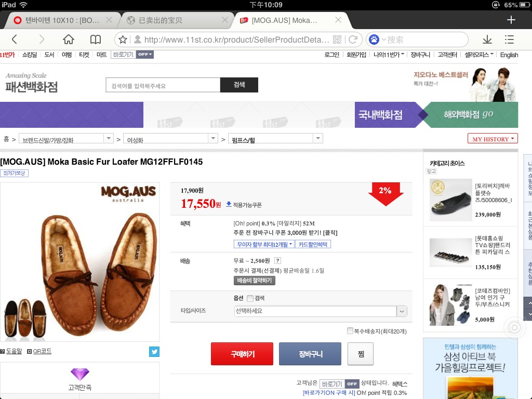532x399 pixels.
Task: Click the 회원가입 sign-up link
Action: tap(356, 55)
